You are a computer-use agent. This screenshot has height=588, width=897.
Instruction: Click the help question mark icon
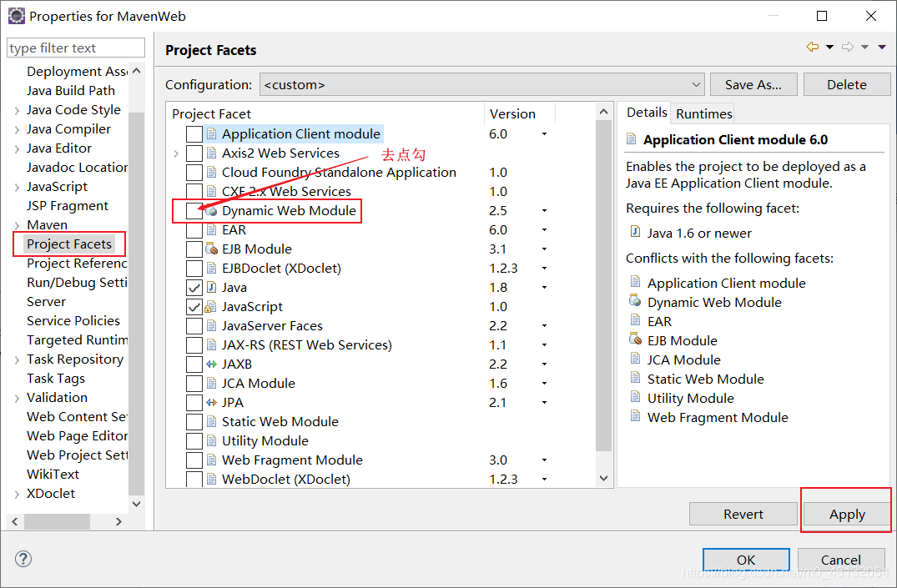tap(23, 559)
